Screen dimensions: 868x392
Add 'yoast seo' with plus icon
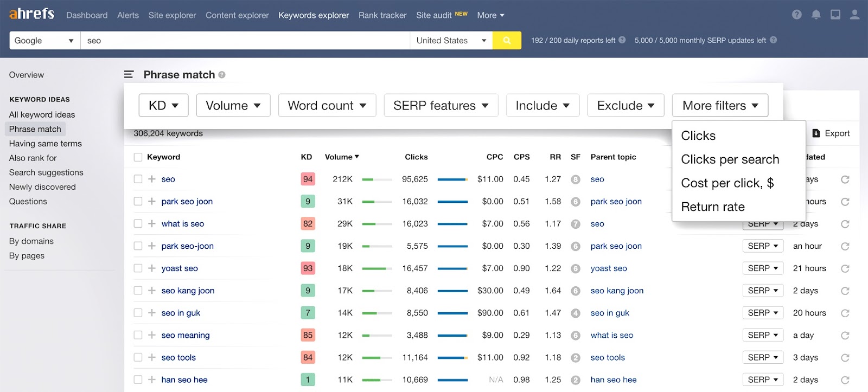click(152, 268)
